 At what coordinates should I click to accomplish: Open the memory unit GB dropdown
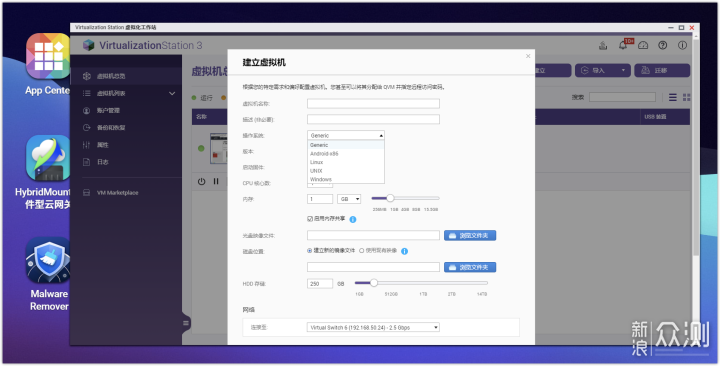coord(349,199)
